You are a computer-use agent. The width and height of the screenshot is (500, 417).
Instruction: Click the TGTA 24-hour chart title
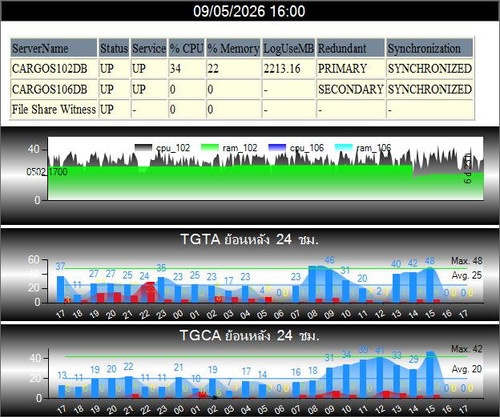coord(249,239)
